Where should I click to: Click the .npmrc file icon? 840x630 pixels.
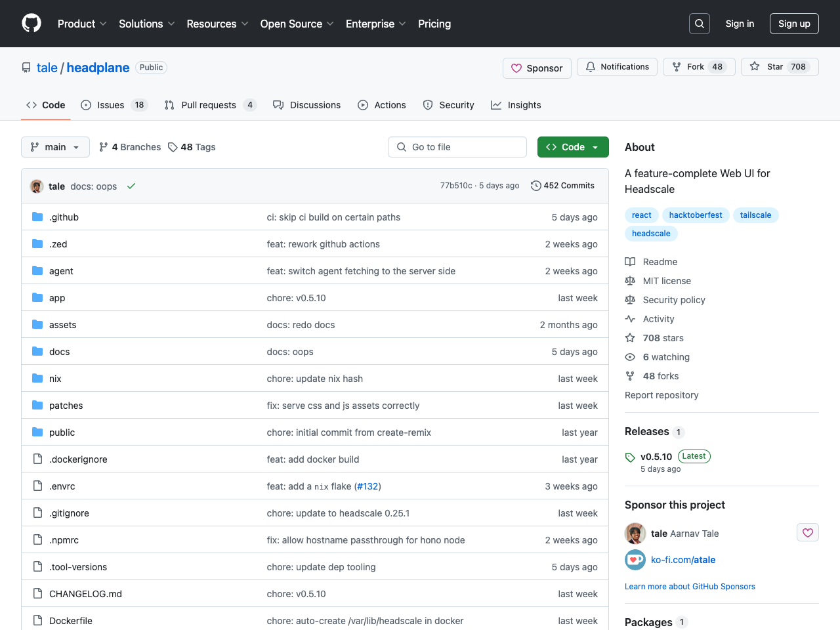tap(37, 539)
